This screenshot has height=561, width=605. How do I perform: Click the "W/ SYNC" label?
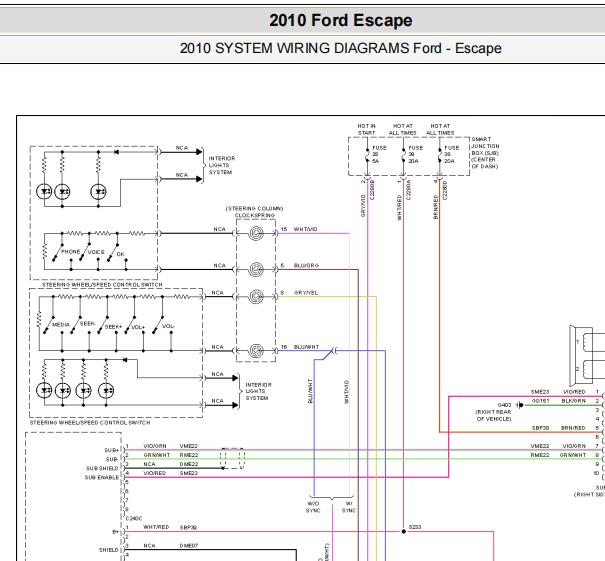pyautogui.click(x=348, y=507)
